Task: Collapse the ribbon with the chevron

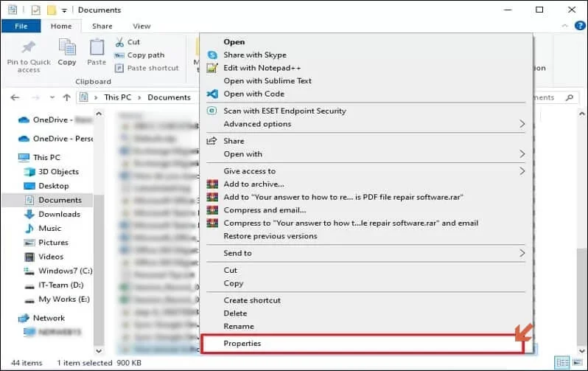Action: tap(564, 26)
